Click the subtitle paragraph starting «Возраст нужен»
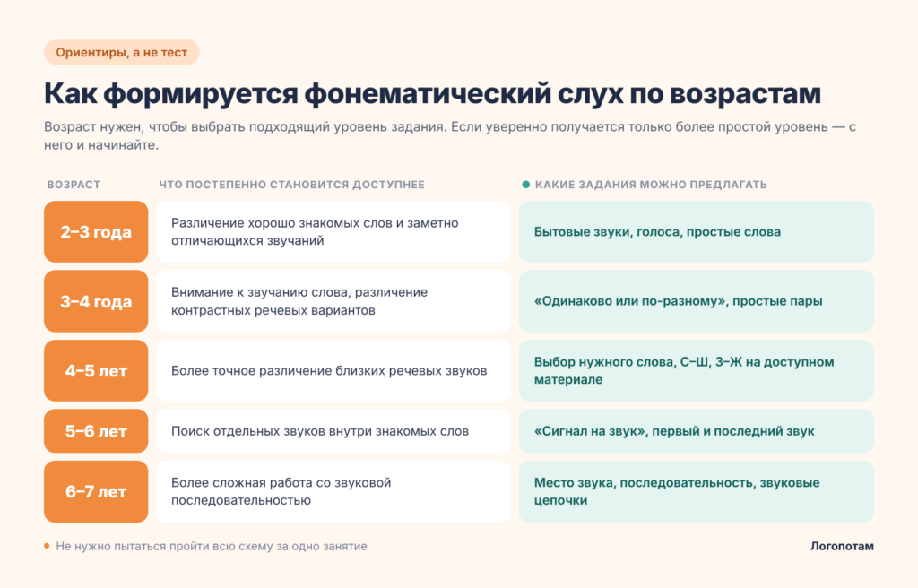This screenshot has height=588, width=918. click(450, 136)
